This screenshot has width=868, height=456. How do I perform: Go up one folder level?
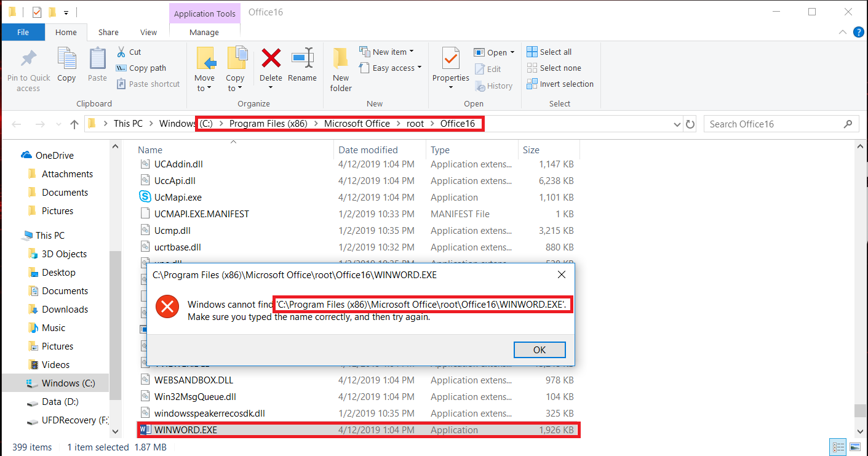(74, 124)
